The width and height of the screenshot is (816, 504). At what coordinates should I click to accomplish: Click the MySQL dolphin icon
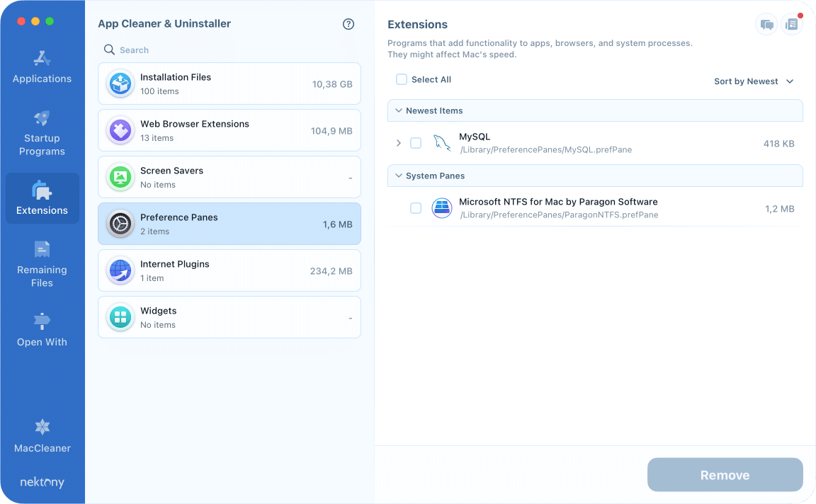pyautogui.click(x=442, y=143)
